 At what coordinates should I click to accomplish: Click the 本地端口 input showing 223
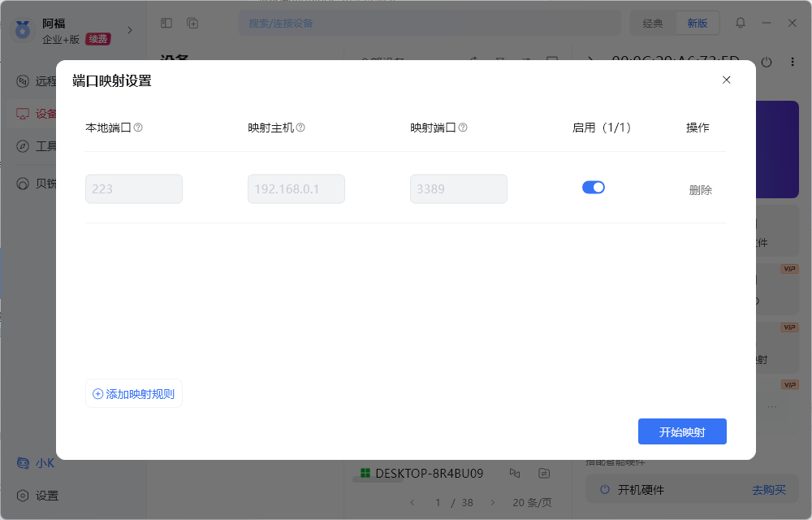[133, 188]
